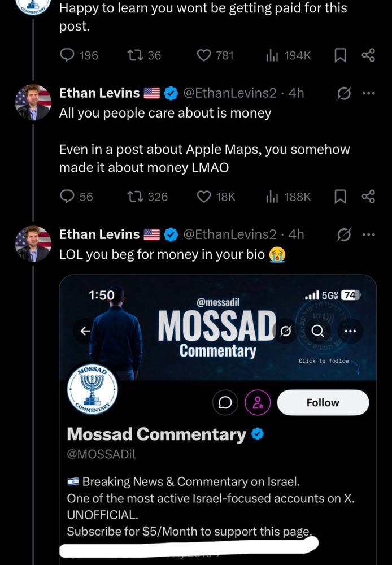Screen dimensions: 392x565
Task: Share the post with 188K views
Action: click(368, 197)
